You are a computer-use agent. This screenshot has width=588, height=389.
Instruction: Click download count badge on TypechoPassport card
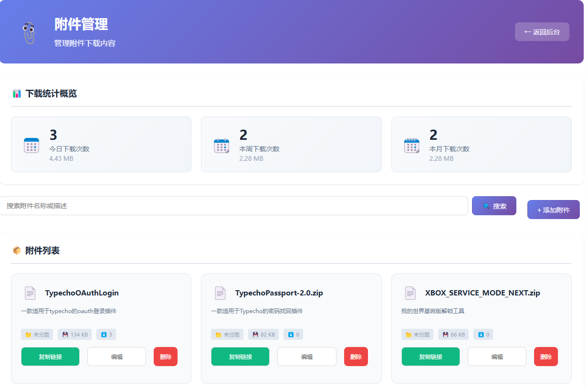(x=293, y=335)
